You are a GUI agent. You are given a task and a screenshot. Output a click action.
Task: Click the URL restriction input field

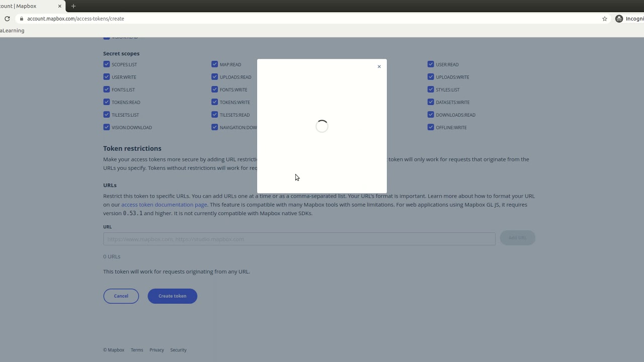click(x=299, y=239)
